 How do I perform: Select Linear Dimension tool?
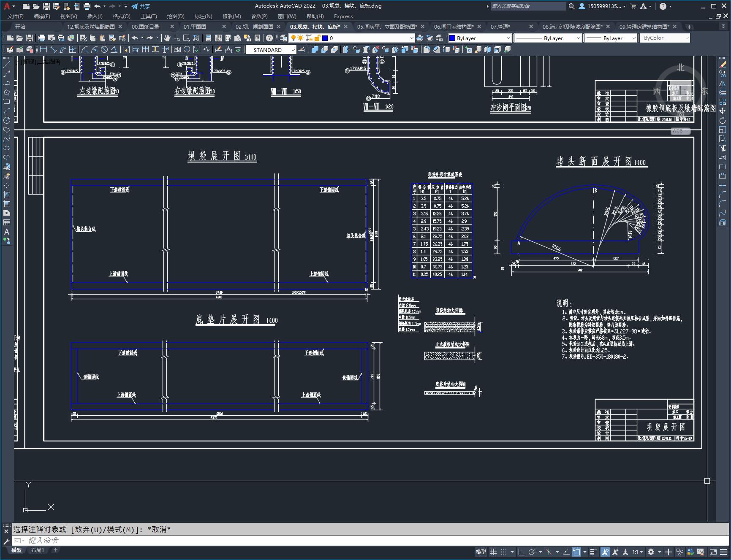click(x=43, y=49)
